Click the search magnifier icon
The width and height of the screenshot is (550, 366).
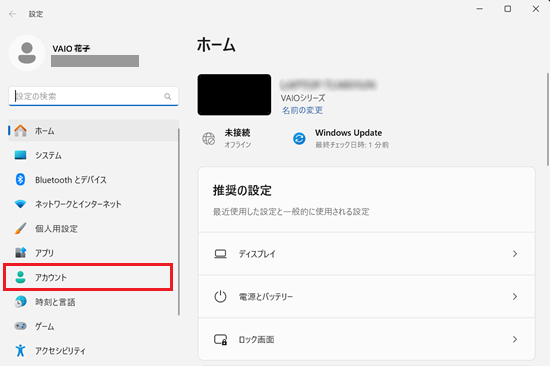coord(168,96)
